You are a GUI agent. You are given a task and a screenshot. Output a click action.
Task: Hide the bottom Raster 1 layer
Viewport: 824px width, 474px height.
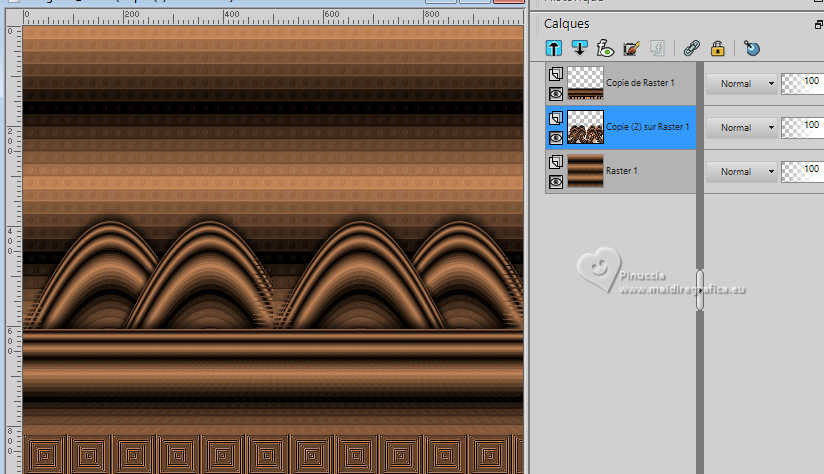pos(556,181)
